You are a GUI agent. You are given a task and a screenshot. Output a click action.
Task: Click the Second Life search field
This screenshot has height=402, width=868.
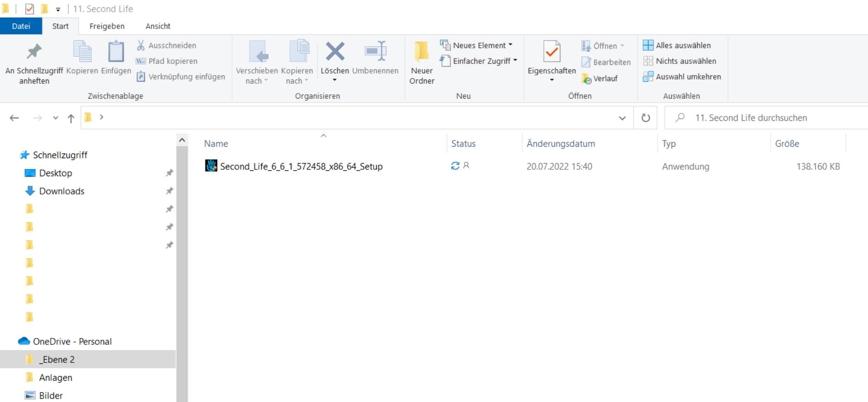coord(766,118)
